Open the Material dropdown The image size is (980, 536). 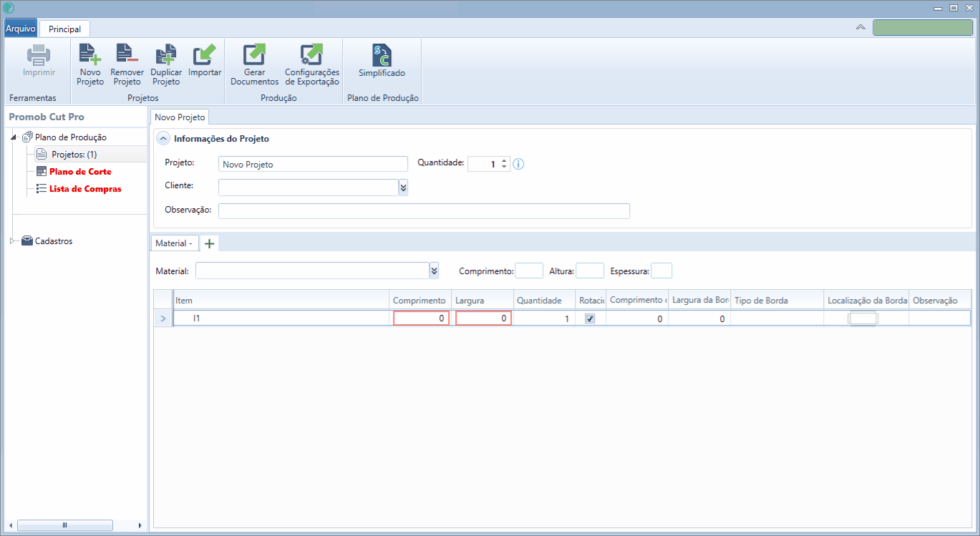tap(434, 271)
